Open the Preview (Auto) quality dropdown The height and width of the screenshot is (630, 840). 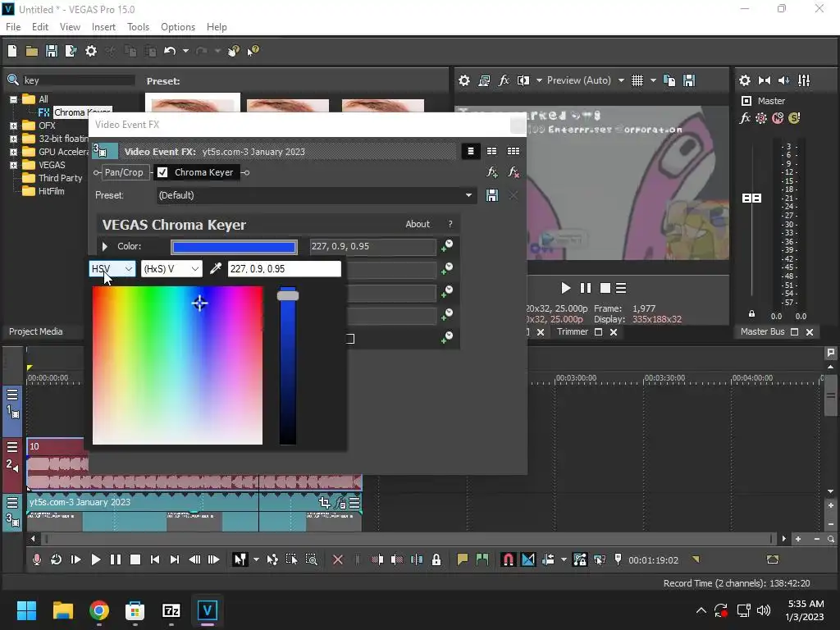point(621,80)
